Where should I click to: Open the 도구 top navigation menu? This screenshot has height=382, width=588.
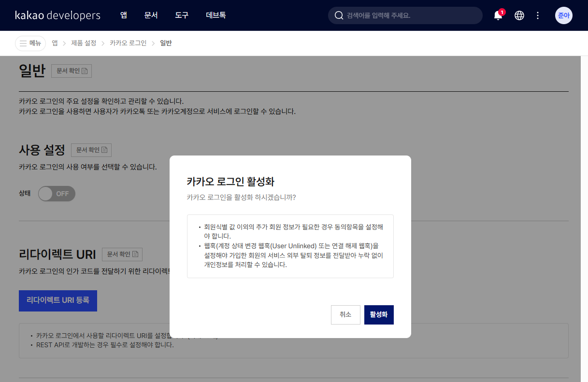[x=182, y=15]
